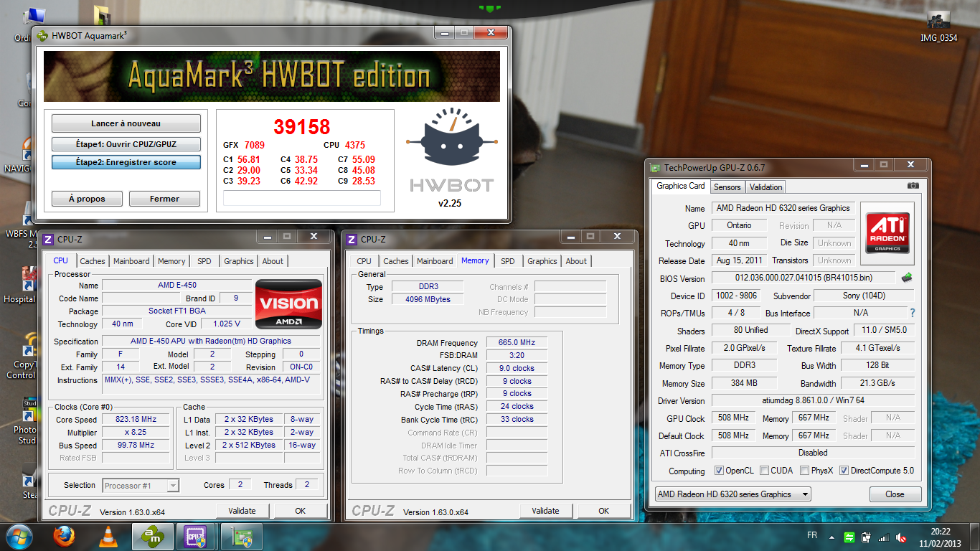Viewport: 980px width, 551px height.
Task: Open the GPU-Z graphics card selector dropdown
Action: 732,494
